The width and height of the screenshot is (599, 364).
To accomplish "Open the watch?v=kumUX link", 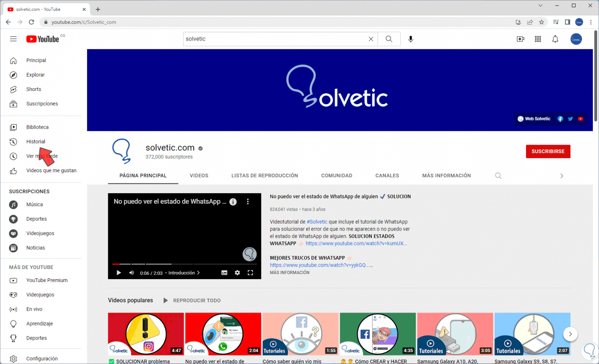I will pyautogui.click(x=356, y=244).
